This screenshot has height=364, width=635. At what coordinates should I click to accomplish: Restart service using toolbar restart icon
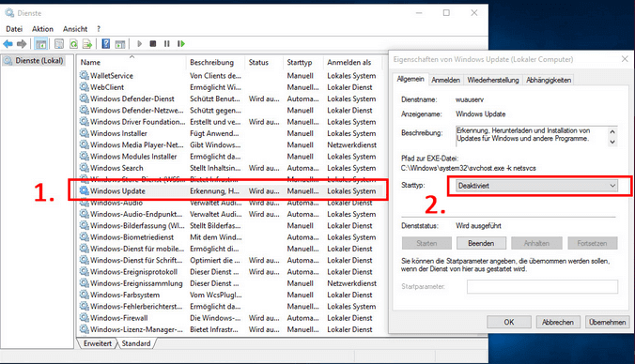(x=181, y=44)
